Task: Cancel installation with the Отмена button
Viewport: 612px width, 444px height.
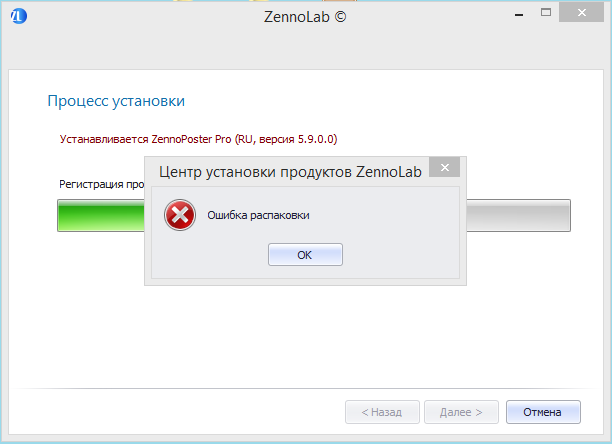Action: click(x=543, y=412)
